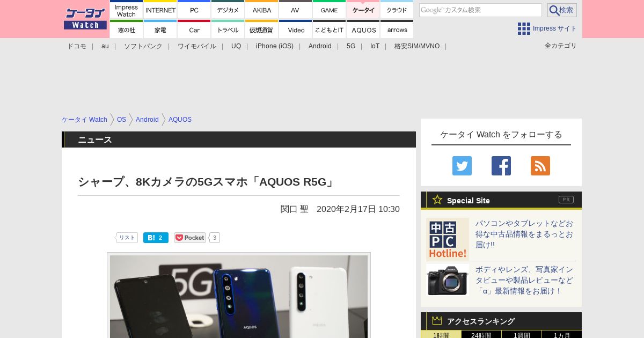Go to 格安SIM/MVNO category
Viewport: 644px width, 338px height.
[x=417, y=46]
